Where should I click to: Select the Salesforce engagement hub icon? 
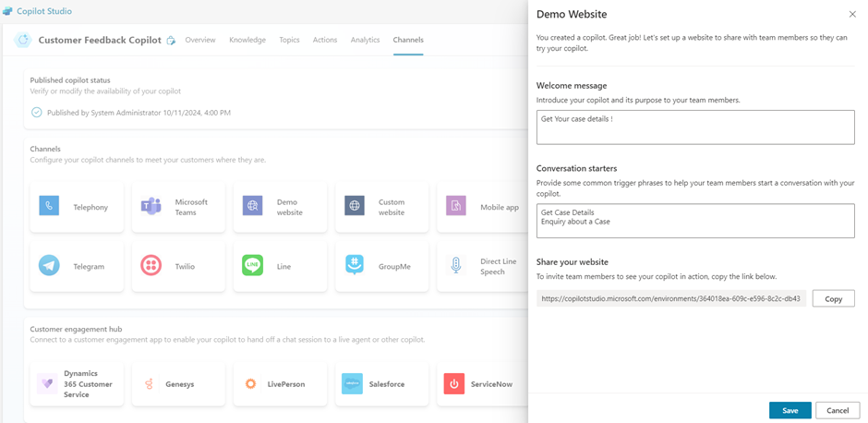(352, 383)
